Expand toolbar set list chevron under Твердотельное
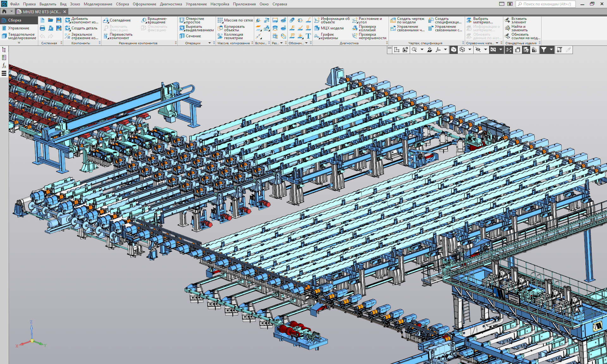Viewport: 607px width, 364px height. click(x=19, y=43)
